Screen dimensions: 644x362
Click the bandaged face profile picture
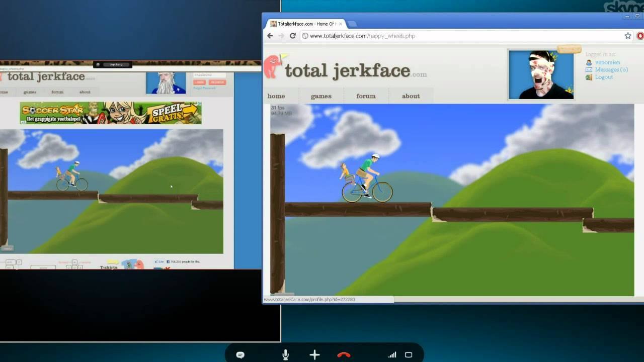click(541, 74)
